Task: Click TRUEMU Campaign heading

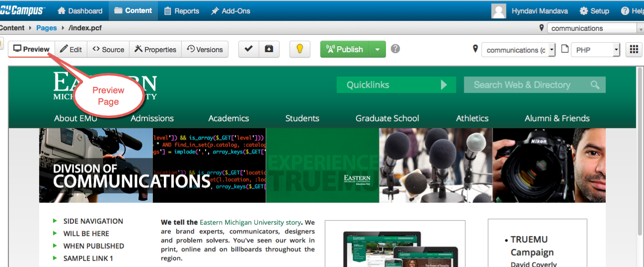Action: (532, 246)
